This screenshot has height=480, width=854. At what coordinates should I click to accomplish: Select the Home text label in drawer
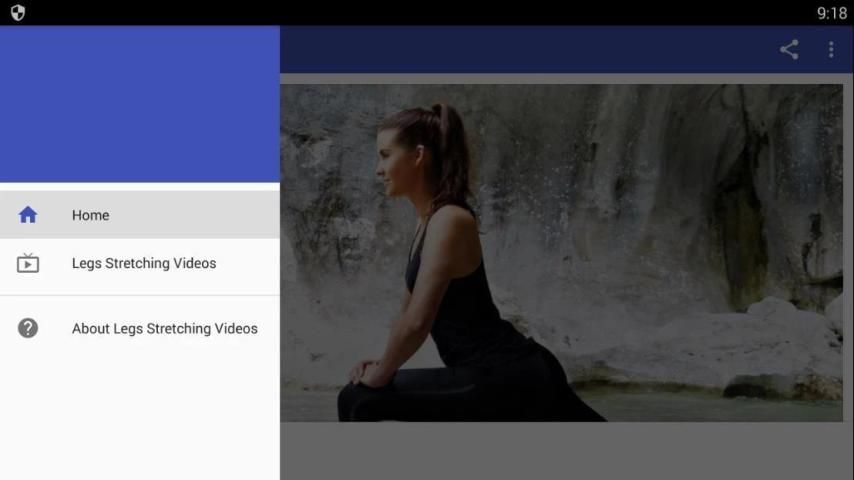tap(90, 215)
